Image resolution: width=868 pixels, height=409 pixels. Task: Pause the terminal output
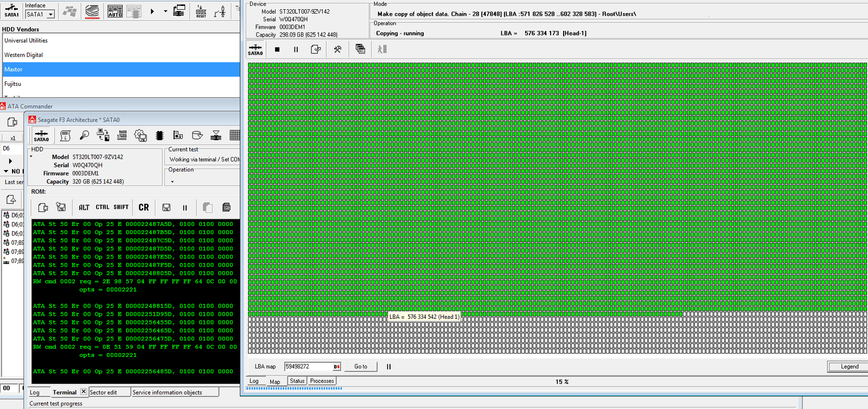click(x=185, y=207)
